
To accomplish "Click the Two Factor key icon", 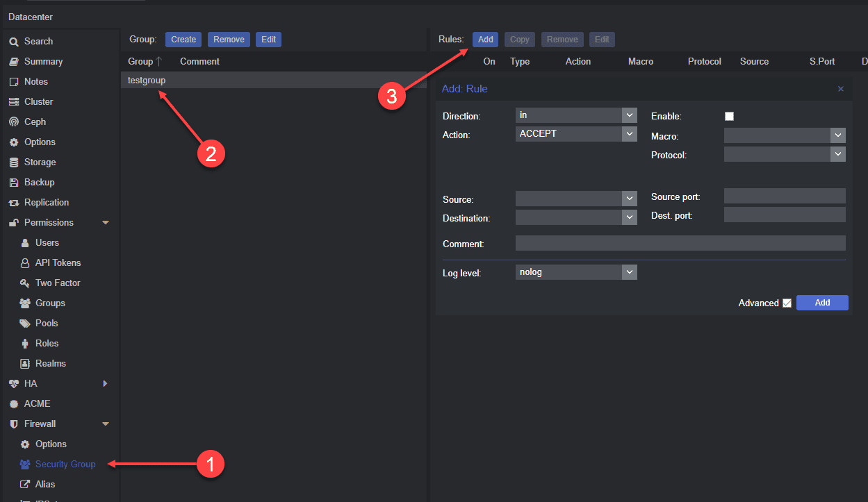I will click(25, 283).
